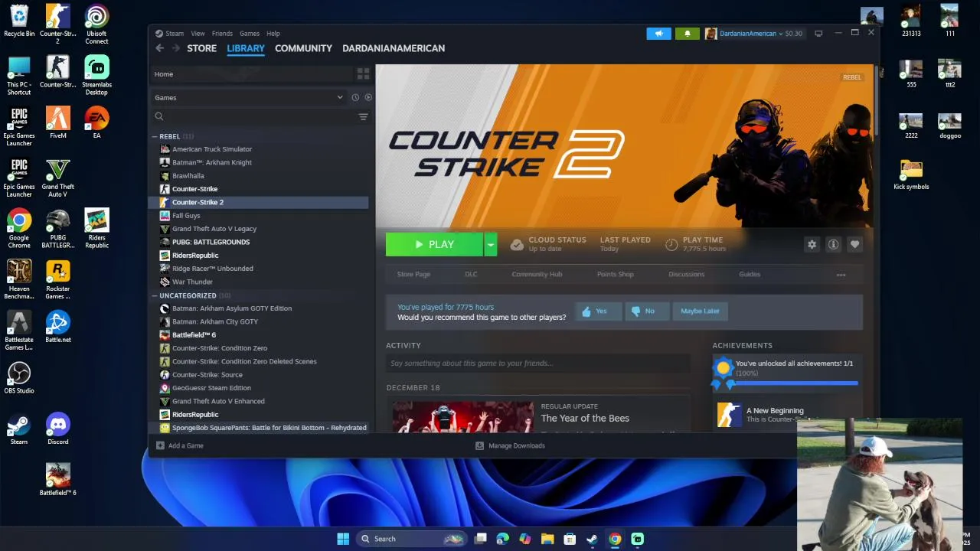Screen dimensions: 980x551
Task: Open the game's Store Page link
Action: point(413,274)
